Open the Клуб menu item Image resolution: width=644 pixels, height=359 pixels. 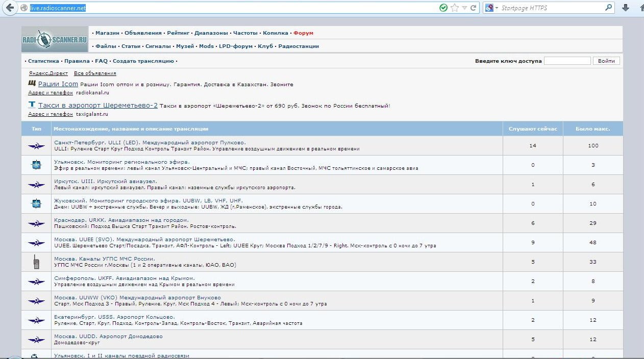pyautogui.click(x=266, y=46)
